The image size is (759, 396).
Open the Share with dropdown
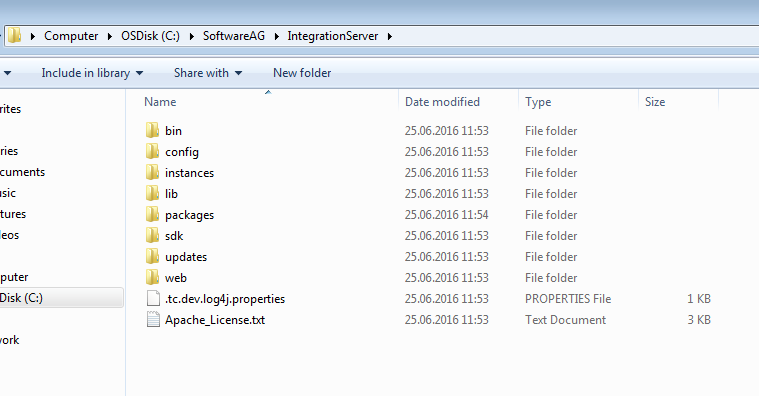click(208, 73)
